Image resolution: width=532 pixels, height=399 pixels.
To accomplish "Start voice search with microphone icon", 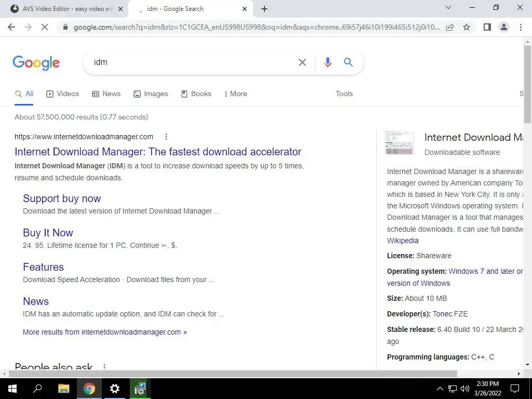I will [327, 62].
